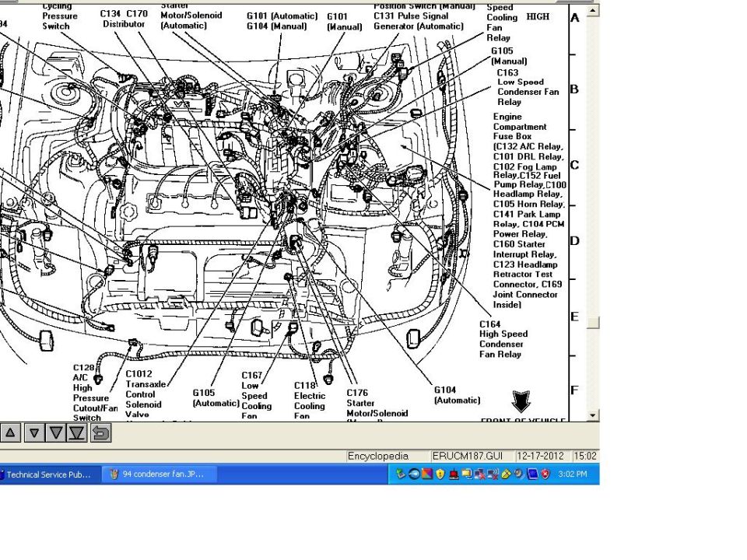This screenshot has width=747, height=560.
Task: Click the C134 C170 Distributor label
Action: point(124,19)
